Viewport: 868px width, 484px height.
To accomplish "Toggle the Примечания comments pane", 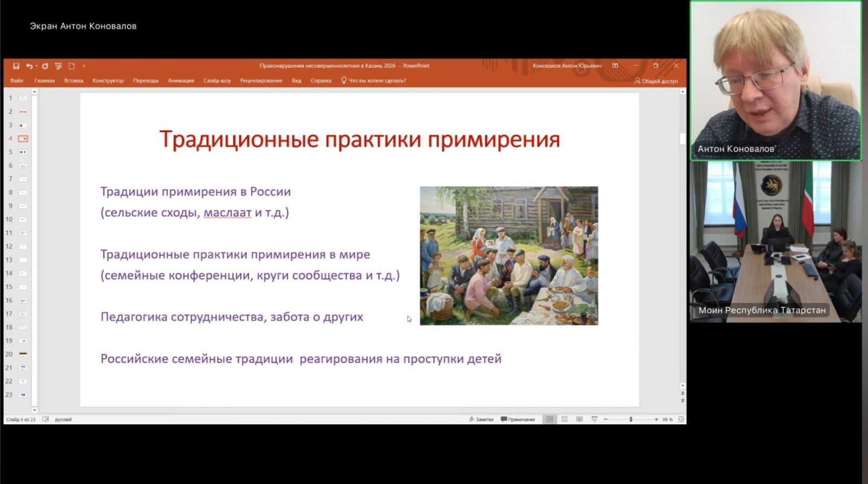I will 518,420.
